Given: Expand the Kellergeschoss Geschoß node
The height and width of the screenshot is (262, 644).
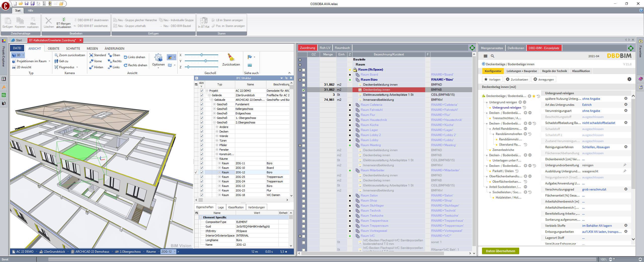Looking at the screenshot, I should pyautogui.click(x=214, y=109).
